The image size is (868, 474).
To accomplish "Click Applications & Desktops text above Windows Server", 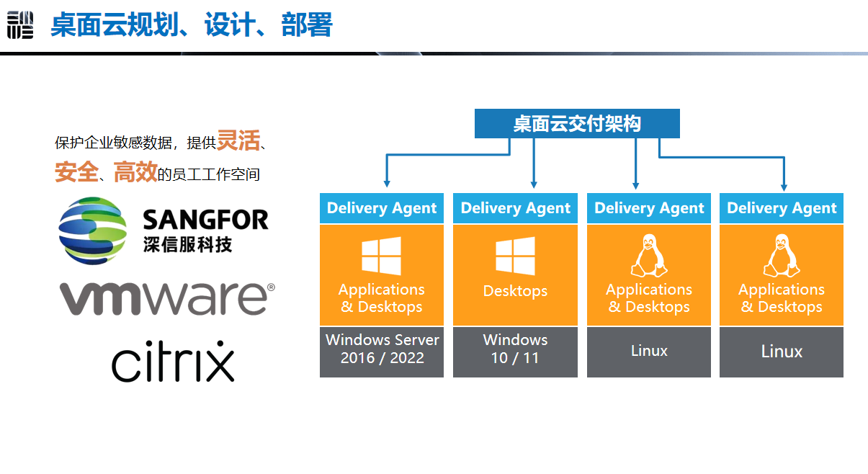I will [x=382, y=298].
